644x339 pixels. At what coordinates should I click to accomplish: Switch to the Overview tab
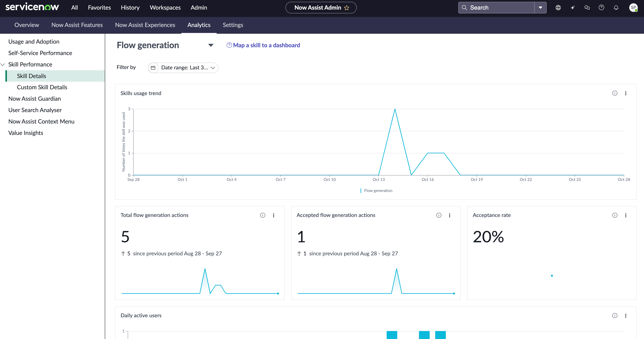point(27,25)
